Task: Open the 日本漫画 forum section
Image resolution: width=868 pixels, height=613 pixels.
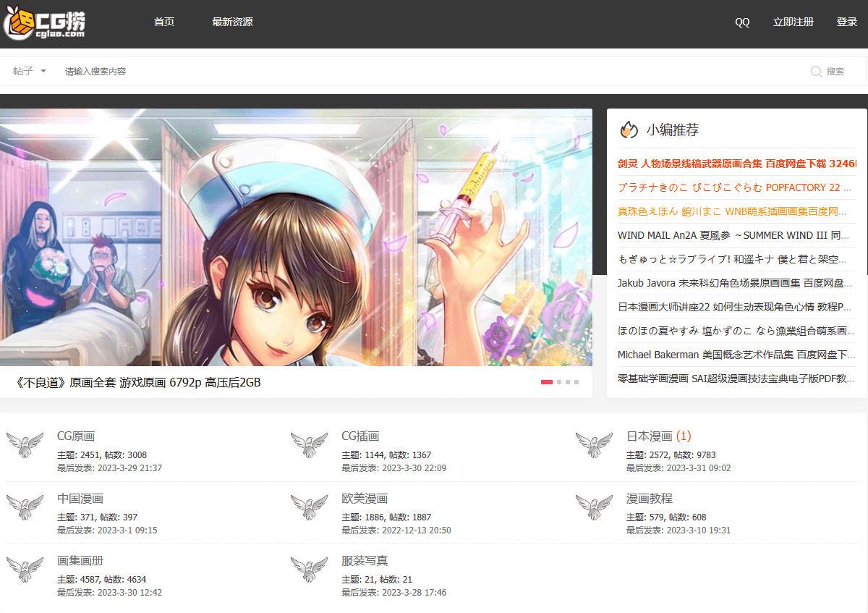Action: [x=650, y=436]
